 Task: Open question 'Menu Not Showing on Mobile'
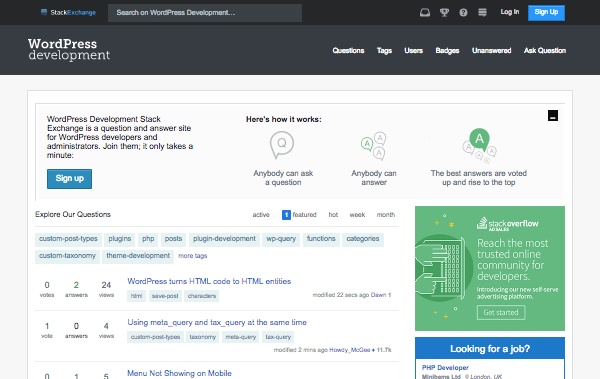coord(179,373)
